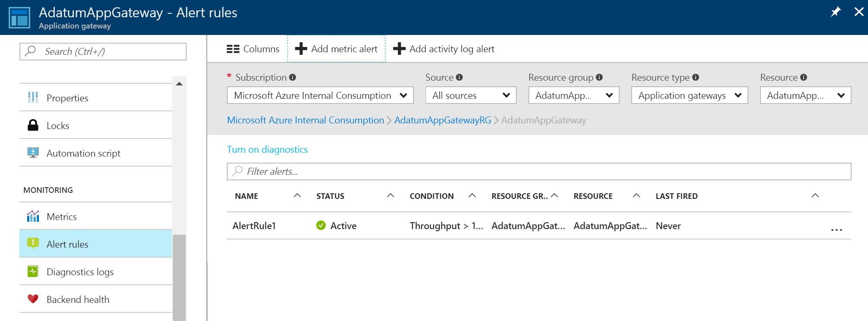Click the Metrics chart icon
Viewport: 868px width, 321px height.
coord(33,216)
